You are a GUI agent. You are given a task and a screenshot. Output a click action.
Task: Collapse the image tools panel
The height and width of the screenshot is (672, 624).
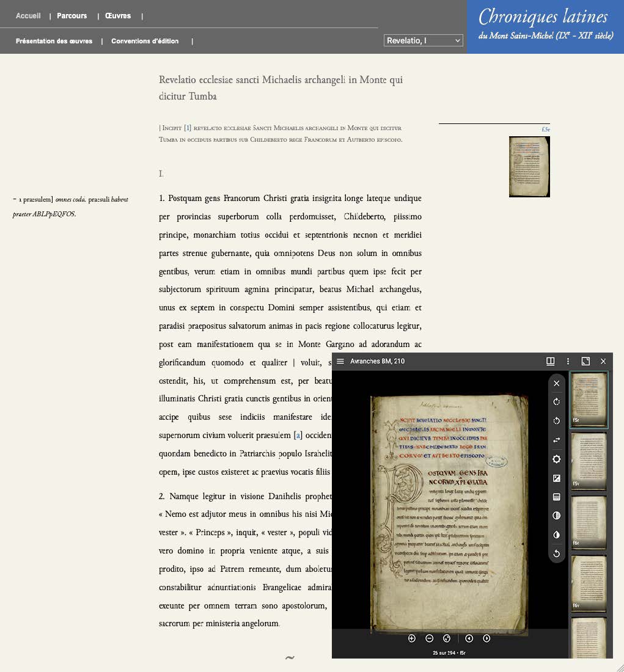click(556, 383)
